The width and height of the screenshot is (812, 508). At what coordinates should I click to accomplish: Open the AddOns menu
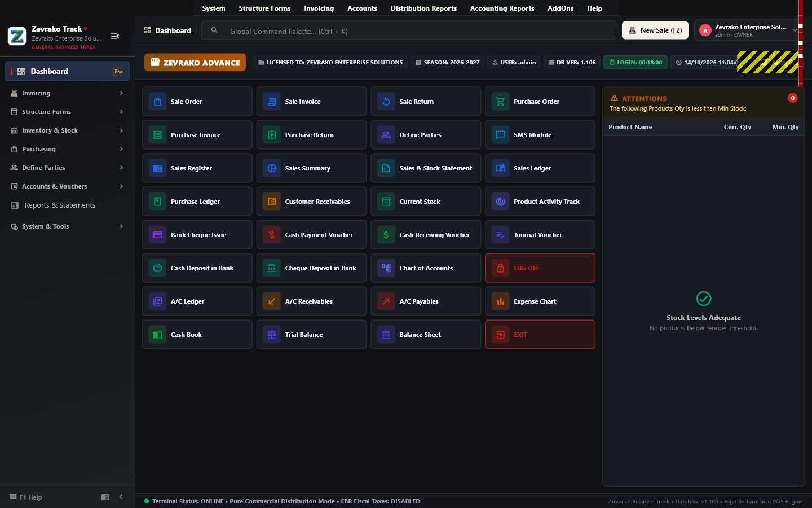pyautogui.click(x=561, y=8)
